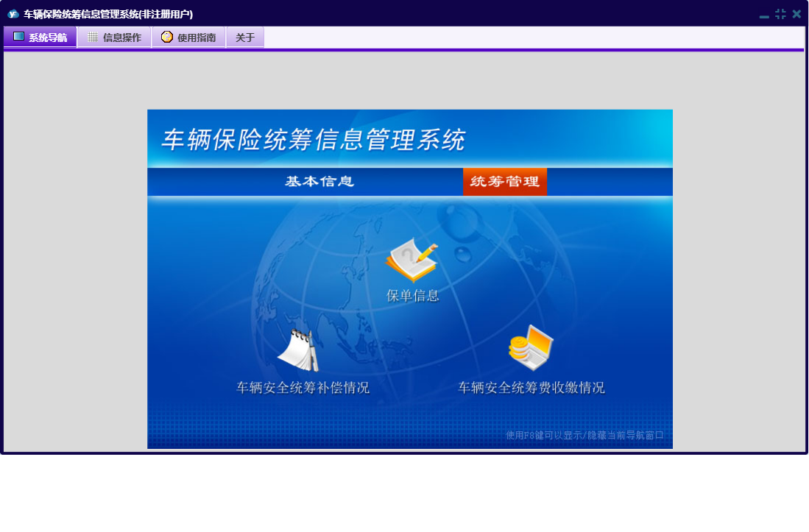
Task: Open the 车辆安全统筹补偿情况 text link
Action: 303,388
